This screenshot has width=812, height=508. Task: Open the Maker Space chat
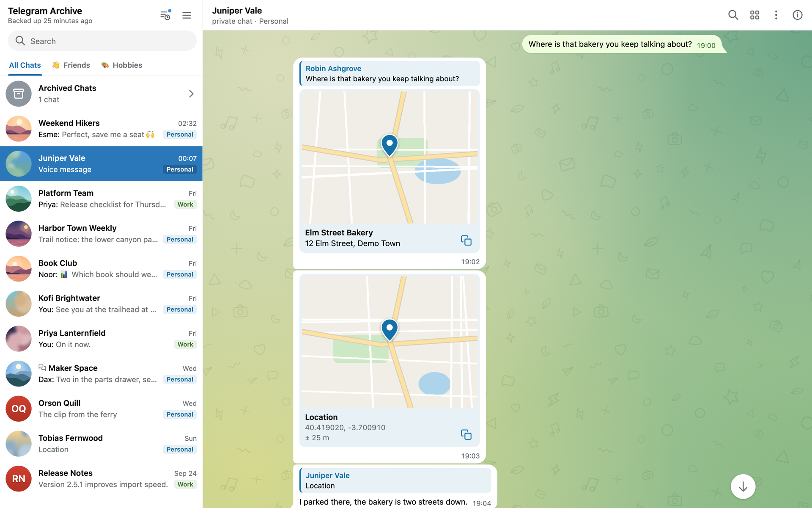101,374
